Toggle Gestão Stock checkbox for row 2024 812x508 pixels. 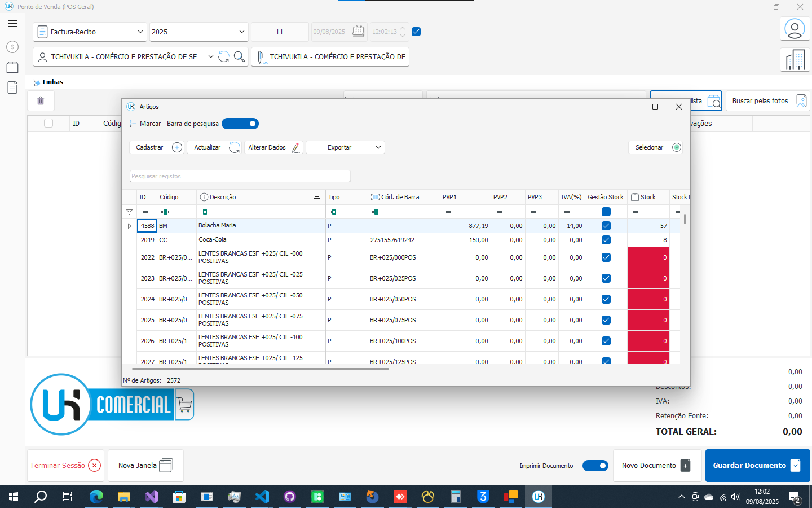click(x=606, y=299)
